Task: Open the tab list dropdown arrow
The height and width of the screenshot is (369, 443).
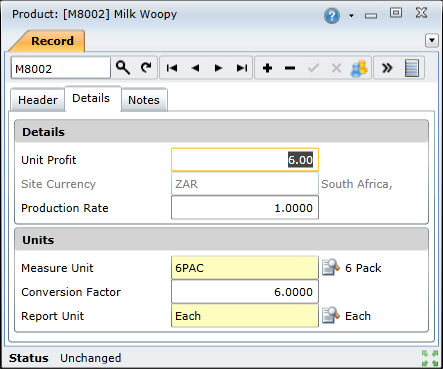Action: (x=432, y=41)
